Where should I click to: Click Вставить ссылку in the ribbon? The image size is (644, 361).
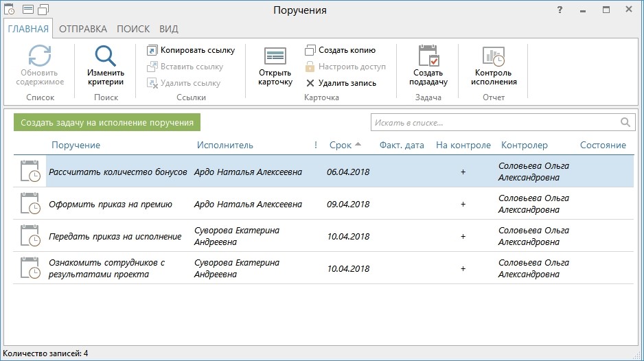point(185,67)
